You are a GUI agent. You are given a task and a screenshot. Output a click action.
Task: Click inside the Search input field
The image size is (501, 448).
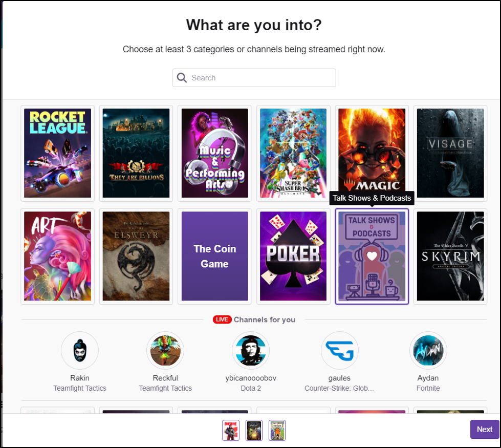tap(254, 78)
